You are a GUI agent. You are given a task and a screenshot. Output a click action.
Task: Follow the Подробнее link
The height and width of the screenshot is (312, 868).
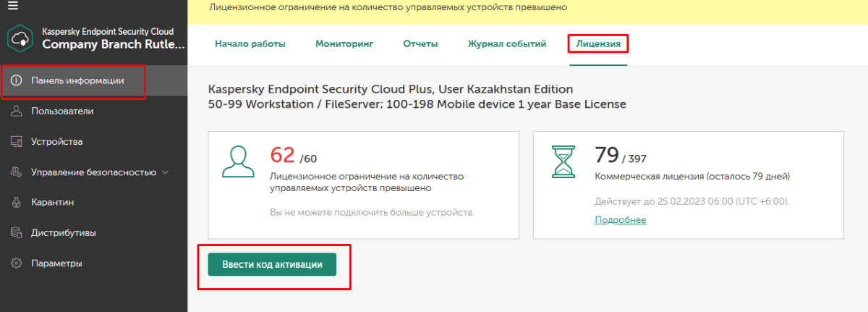click(x=621, y=220)
